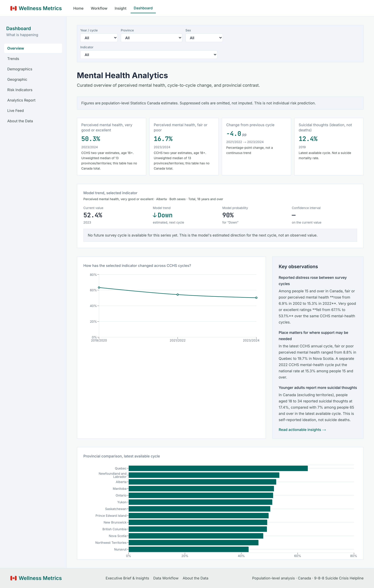The image size is (374, 588).
Task: Click the Canada flag logo in footer
Action: pyautogui.click(x=13, y=578)
